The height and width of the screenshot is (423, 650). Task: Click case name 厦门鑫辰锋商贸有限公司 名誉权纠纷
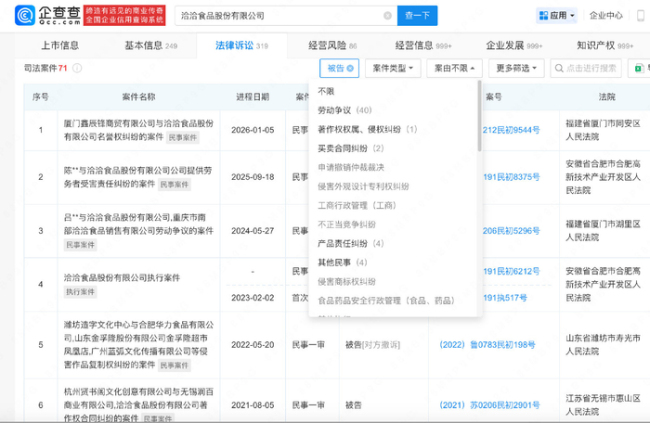tap(138, 130)
